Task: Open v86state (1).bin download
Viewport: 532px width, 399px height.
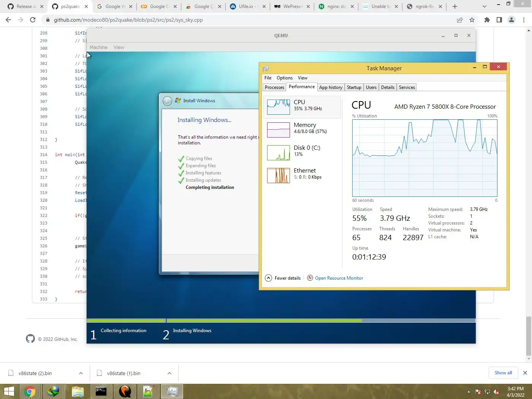Action: point(123,373)
